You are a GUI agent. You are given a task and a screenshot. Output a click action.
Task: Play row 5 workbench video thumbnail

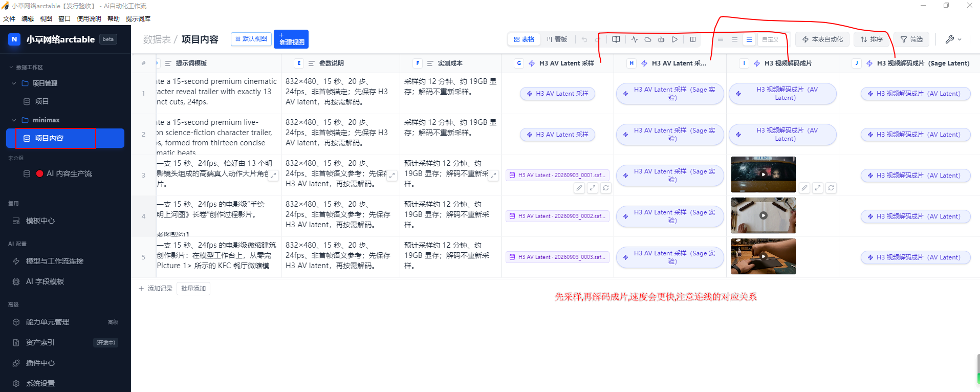764,256
